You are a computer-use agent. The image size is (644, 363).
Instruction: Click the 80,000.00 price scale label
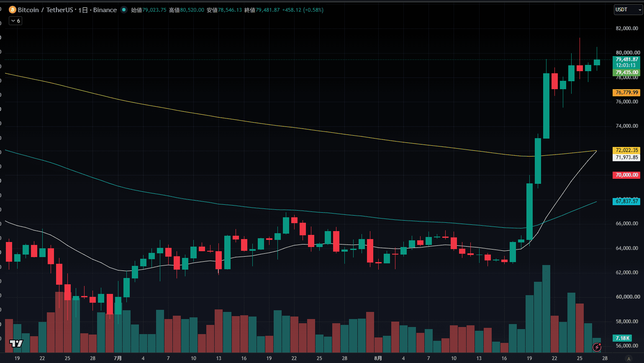tap(628, 53)
